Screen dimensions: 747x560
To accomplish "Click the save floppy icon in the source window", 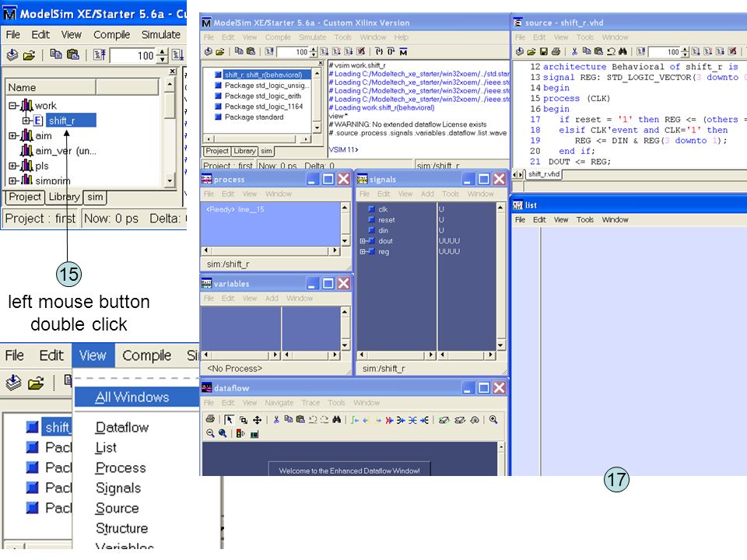I will [543, 51].
